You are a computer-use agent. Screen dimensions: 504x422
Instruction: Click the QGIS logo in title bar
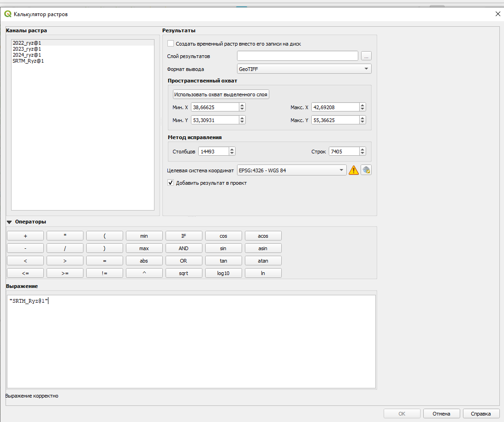click(x=8, y=14)
